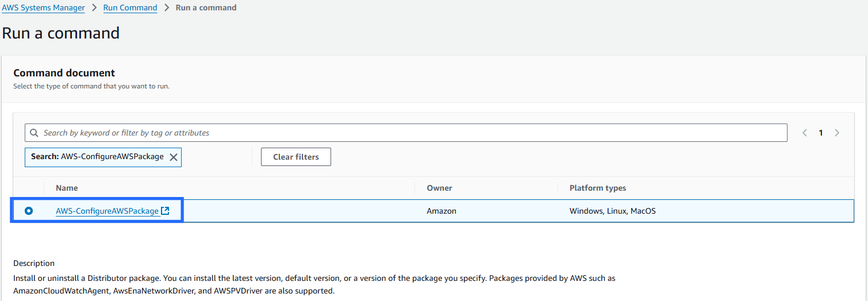Click the Windows, Linux, MacOS platform cell
Viewport: 868px width, 301px height.
612,211
